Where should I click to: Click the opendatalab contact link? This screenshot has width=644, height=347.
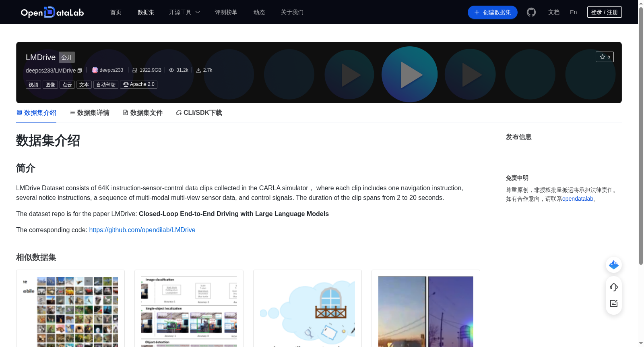(578, 199)
